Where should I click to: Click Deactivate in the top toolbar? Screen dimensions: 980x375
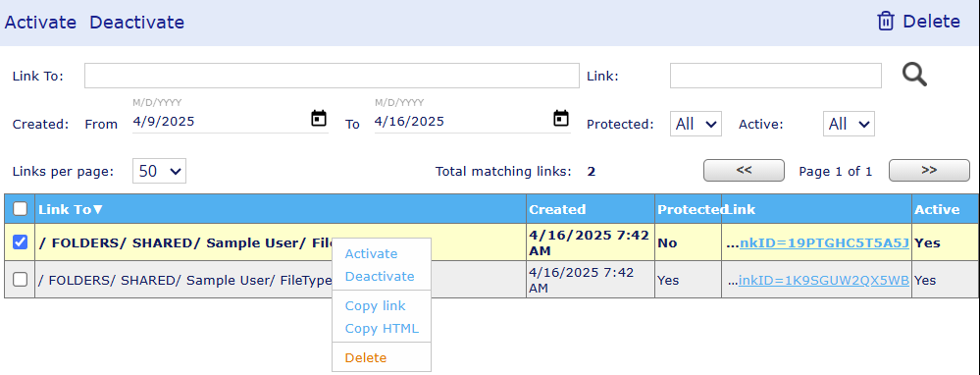pos(137,23)
